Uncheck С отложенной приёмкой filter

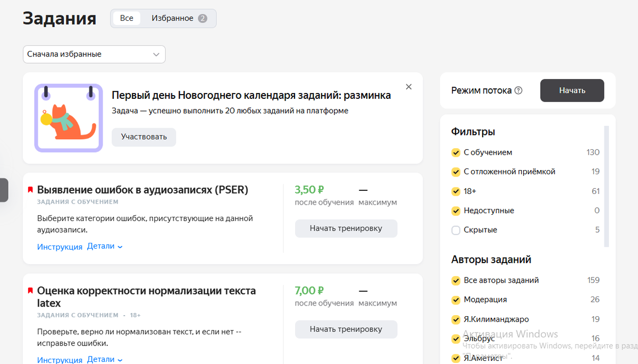pos(456,172)
